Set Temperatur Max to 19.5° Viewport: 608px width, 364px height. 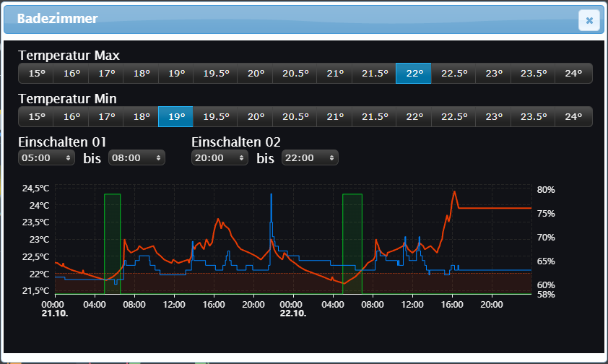click(215, 73)
